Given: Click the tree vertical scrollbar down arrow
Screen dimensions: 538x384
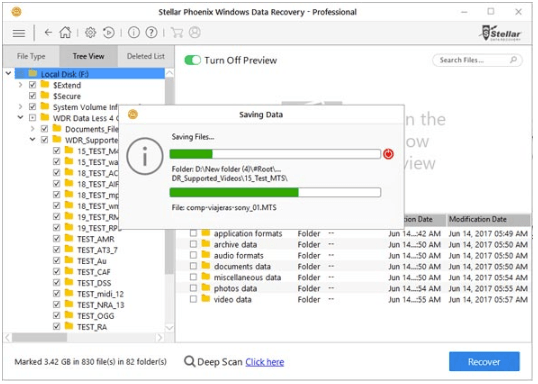Looking at the screenshot, I should coord(169,328).
